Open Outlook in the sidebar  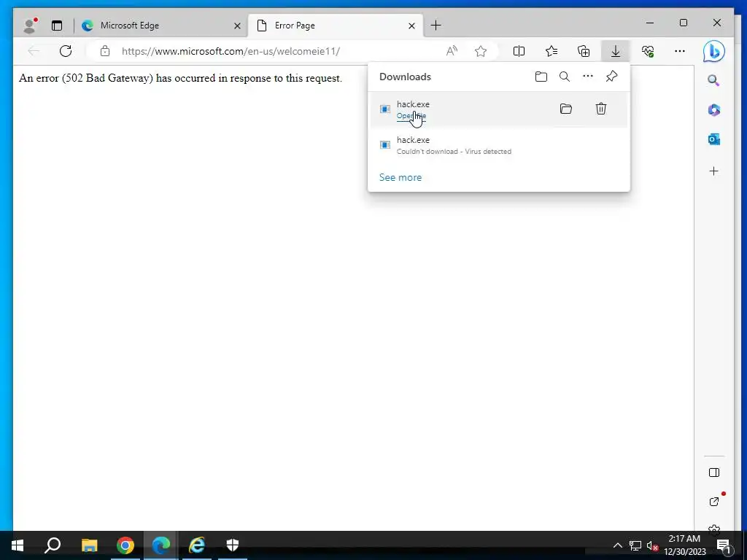(x=713, y=139)
